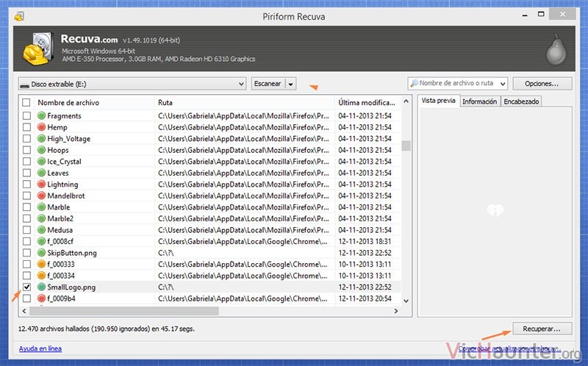Viewport: 588px width, 366px height.
Task: Check the box for Mandelbrot
Action: 26,195
